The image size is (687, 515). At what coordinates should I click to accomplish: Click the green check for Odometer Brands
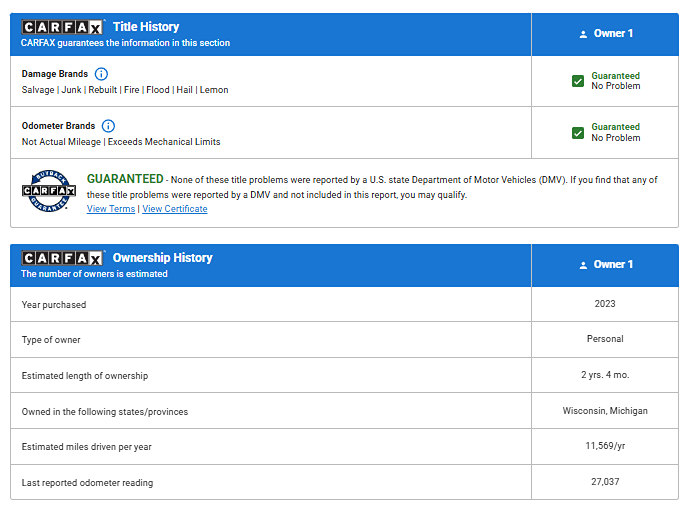[578, 133]
